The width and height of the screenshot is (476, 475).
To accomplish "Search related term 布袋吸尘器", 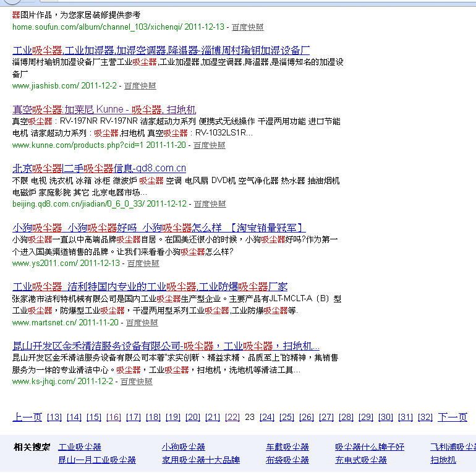I will click(x=287, y=460).
